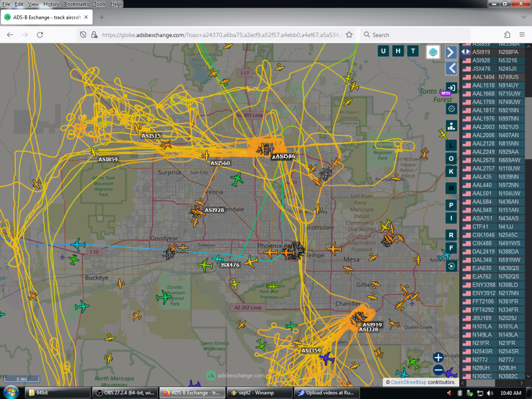Open a new browser tab
This screenshot has height=399, width=532.
click(x=101, y=17)
